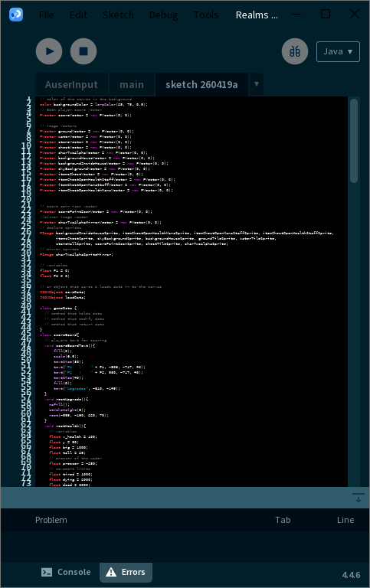
Task: Collapse the console panel with arrow icon
Action: pyautogui.click(x=359, y=498)
